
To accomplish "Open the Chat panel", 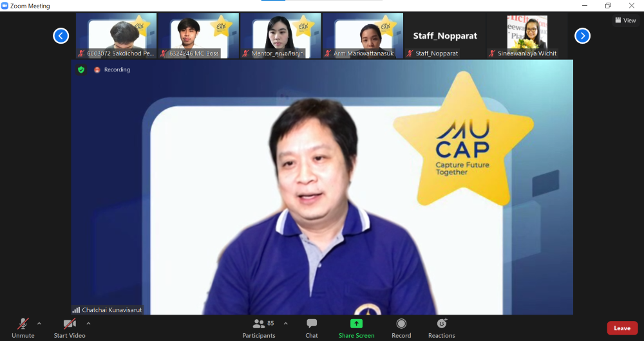I will click(312, 324).
